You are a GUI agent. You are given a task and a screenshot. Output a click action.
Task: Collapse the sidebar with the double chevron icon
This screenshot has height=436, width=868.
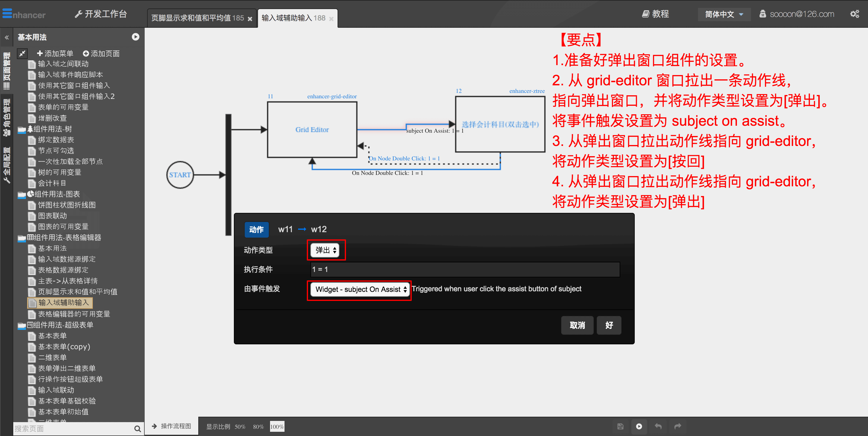[7, 37]
